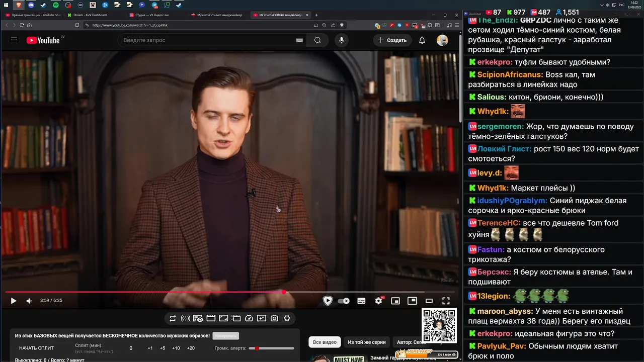
Task: Click the sound boost icon in enhancer toolbar
Action: tap(185, 318)
